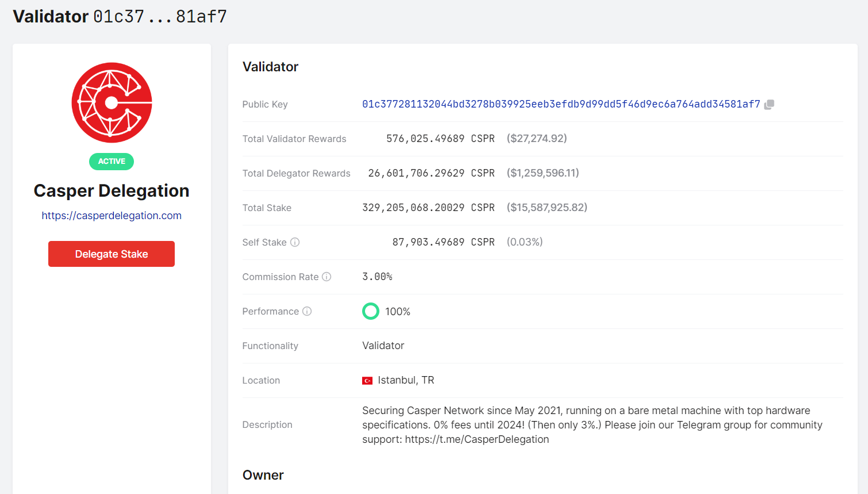Visit the casperdelegation.com website link
This screenshot has width=868, height=494.
click(112, 216)
